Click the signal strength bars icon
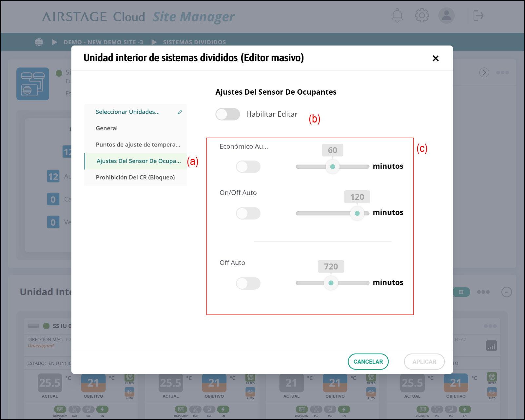The image size is (525, 420). click(491, 346)
